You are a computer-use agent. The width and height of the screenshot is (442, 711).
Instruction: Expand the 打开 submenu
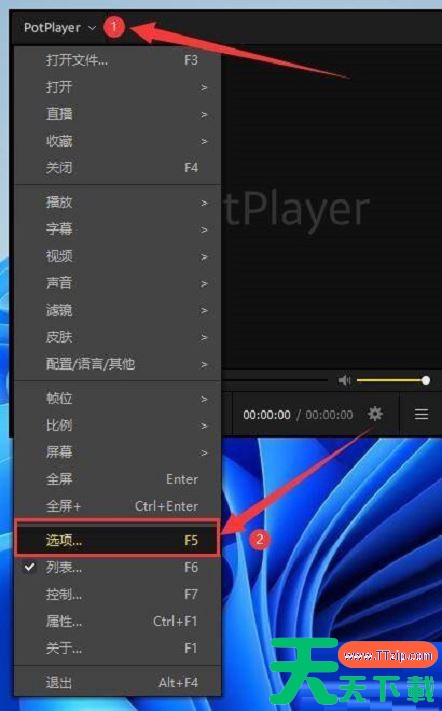point(118,87)
